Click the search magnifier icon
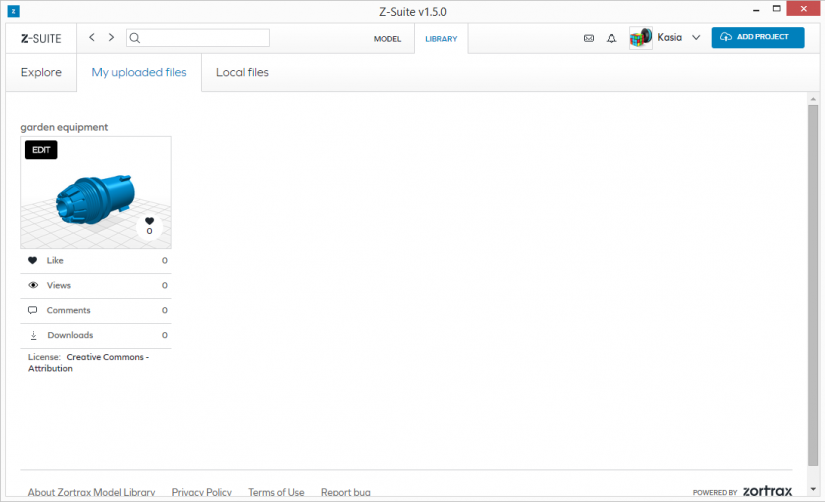The height and width of the screenshot is (502, 825). [135, 38]
